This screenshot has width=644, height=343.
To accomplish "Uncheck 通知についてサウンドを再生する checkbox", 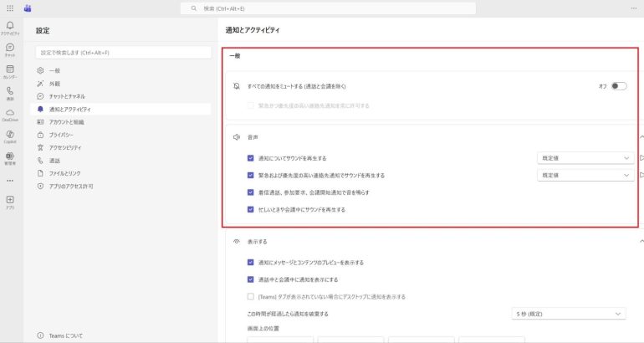I will (250, 157).
